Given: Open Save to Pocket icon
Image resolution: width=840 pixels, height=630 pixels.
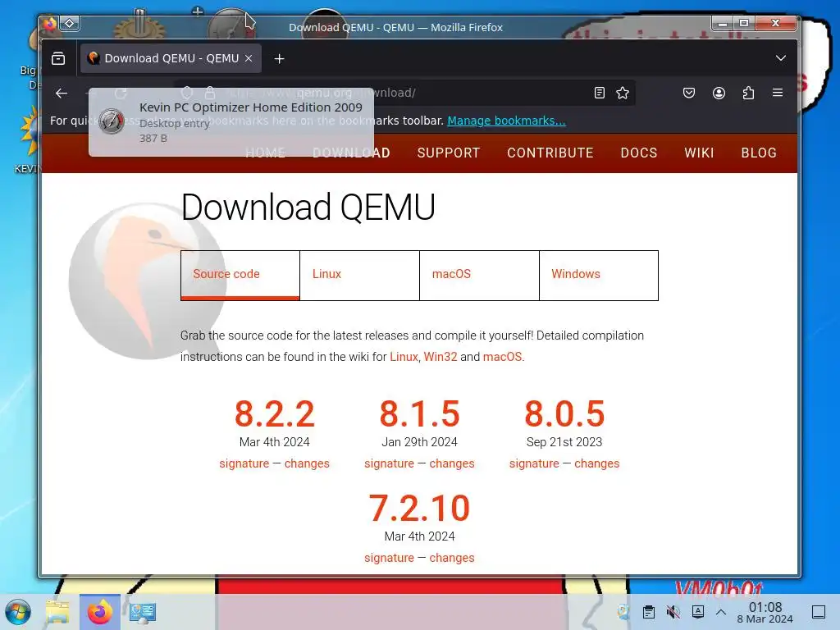Looking at the screenshot, I should pos(689,93).
